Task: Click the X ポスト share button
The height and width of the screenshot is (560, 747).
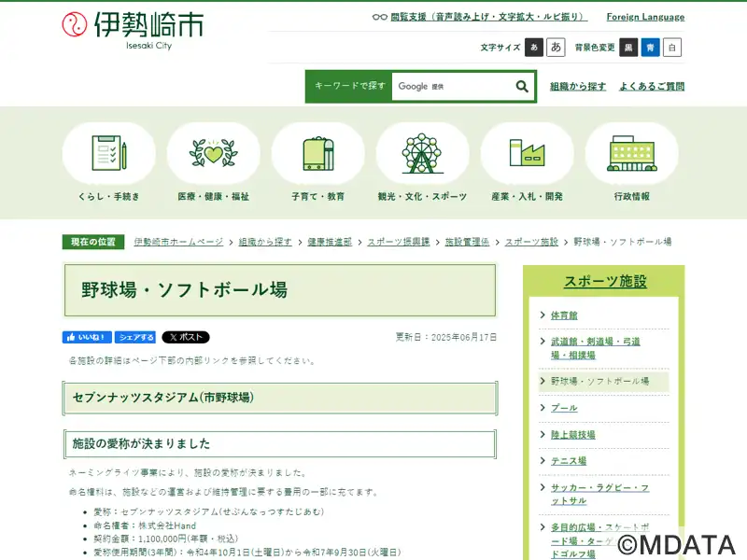Action: pyautogui.click(x=186, y=337)
